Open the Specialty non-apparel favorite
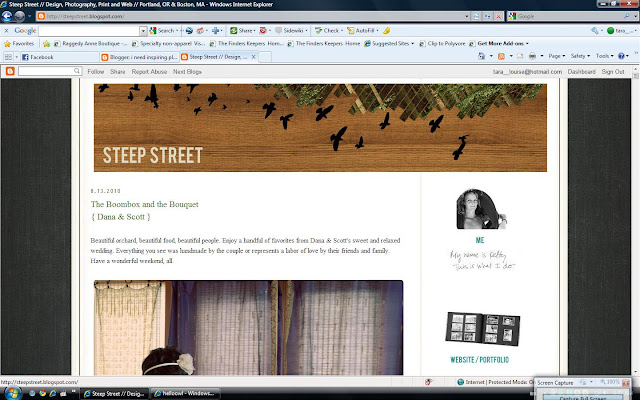 click(168, 43)
